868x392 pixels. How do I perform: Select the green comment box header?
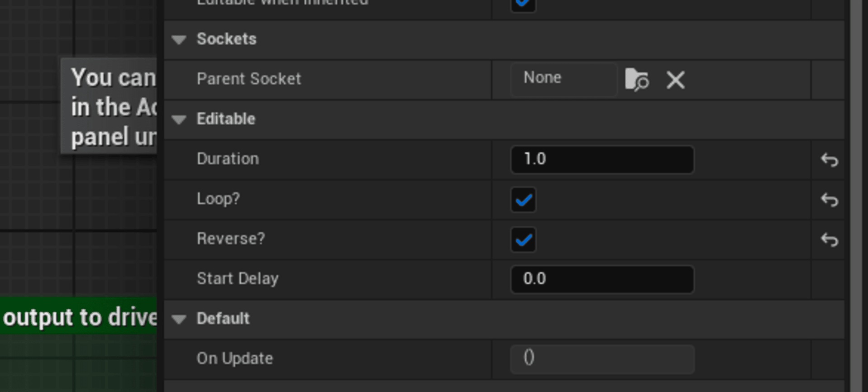79,316
